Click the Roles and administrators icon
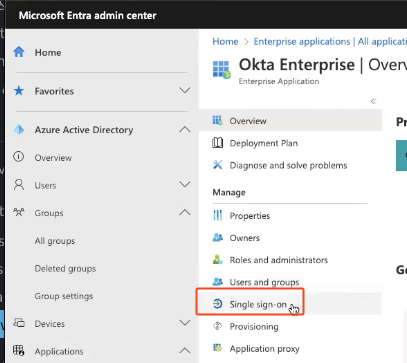The height and width of the screenshot is (363, 407). (217, 259)
